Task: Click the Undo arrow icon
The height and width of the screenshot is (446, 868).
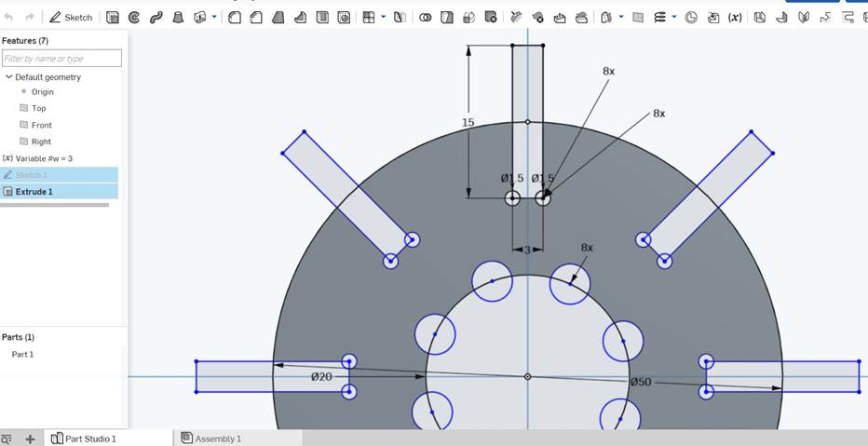Action: (x=8, y=17)
